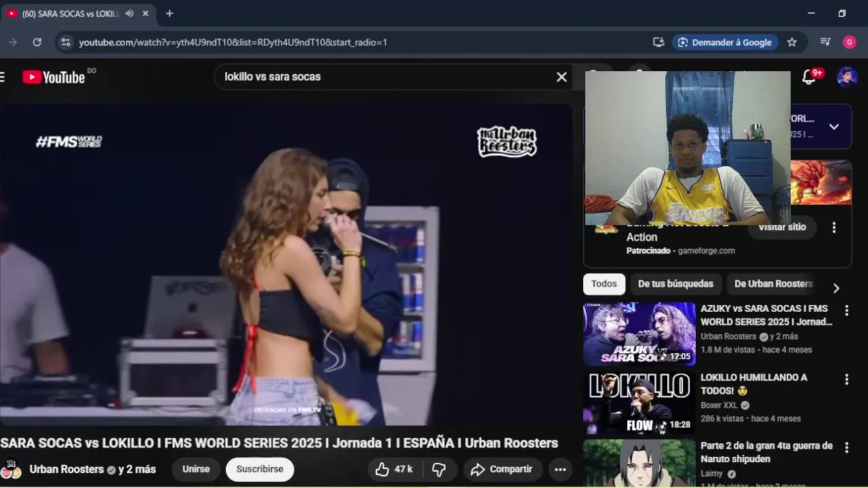Go forward in browser history
The height and width of the screenshot is (488, 868).
tap(13, 42)
